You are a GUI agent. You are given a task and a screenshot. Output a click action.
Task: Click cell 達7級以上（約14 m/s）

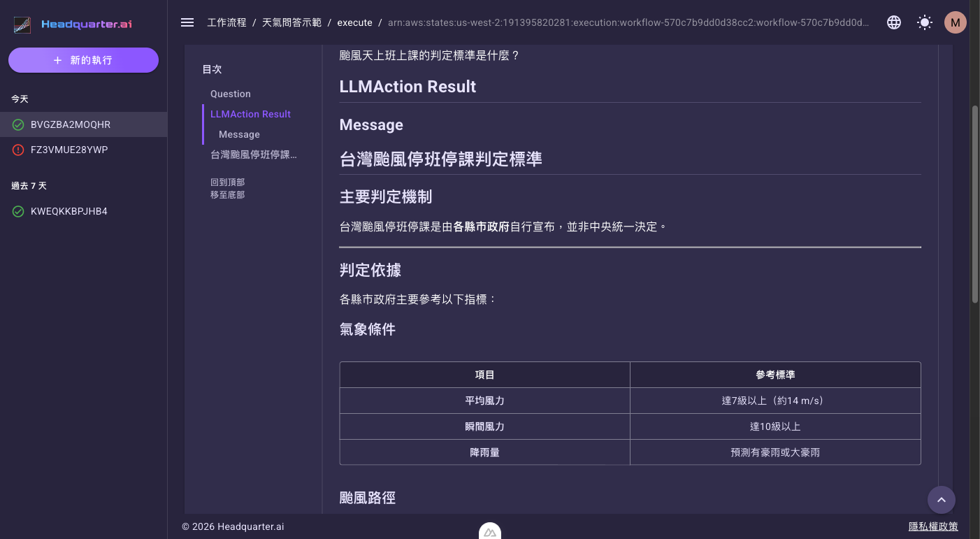click(x=775, y=401)
